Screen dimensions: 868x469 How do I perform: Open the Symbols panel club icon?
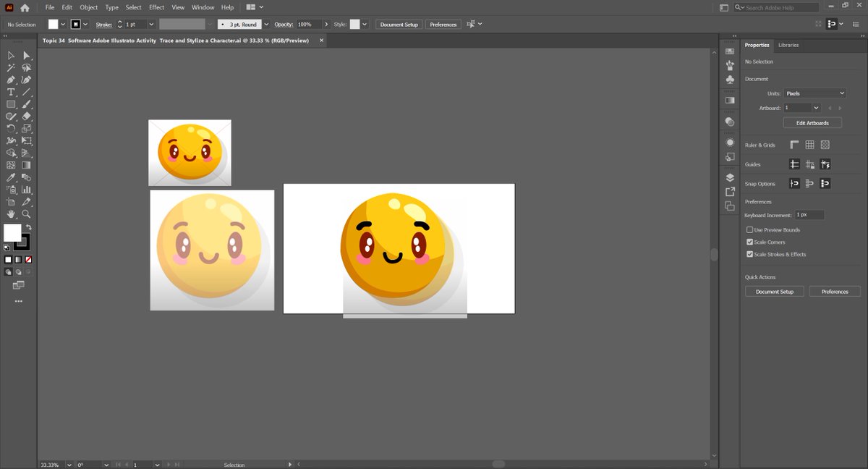[730, 80]
